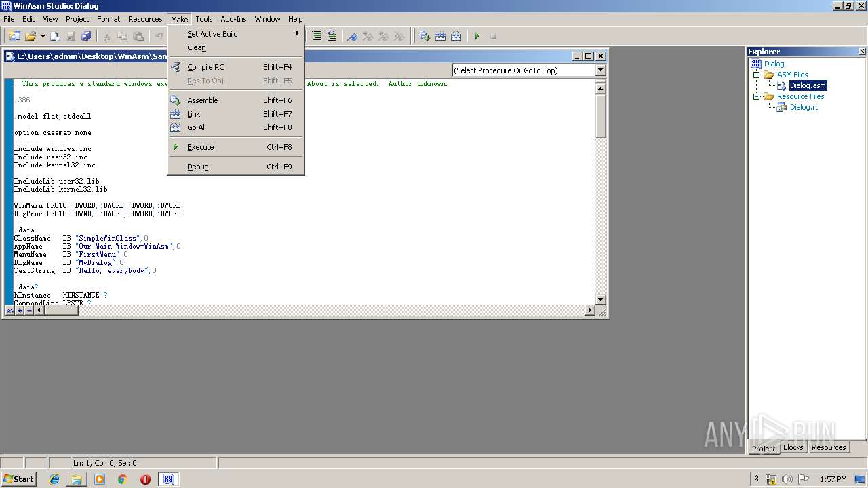The width and height of the screenshot is (868, 488).
Task: Click the Go All toolbar icon
Action: [456, 36]
